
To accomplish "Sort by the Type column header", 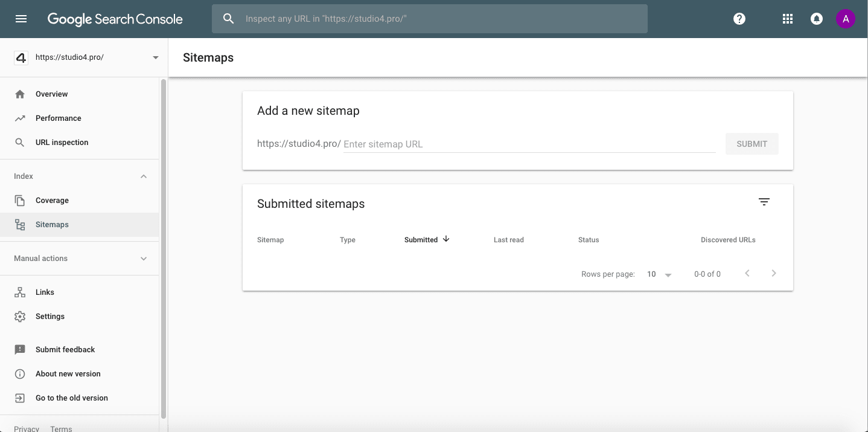I will [348, 240].
